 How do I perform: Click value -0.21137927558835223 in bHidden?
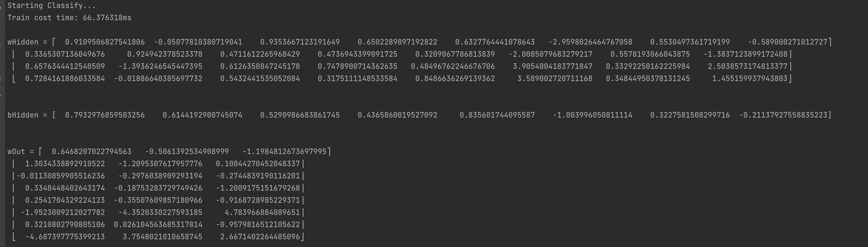[783, 115]
